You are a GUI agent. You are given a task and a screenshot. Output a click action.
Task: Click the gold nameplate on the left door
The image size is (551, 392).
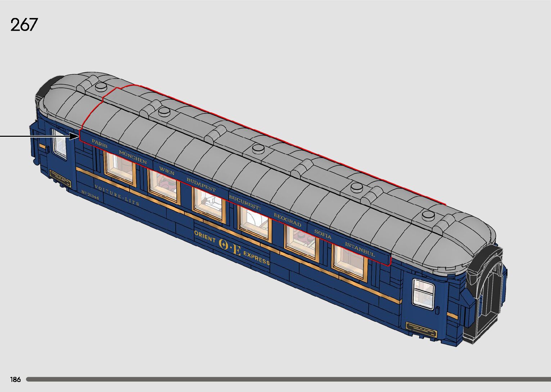[60, 177]
